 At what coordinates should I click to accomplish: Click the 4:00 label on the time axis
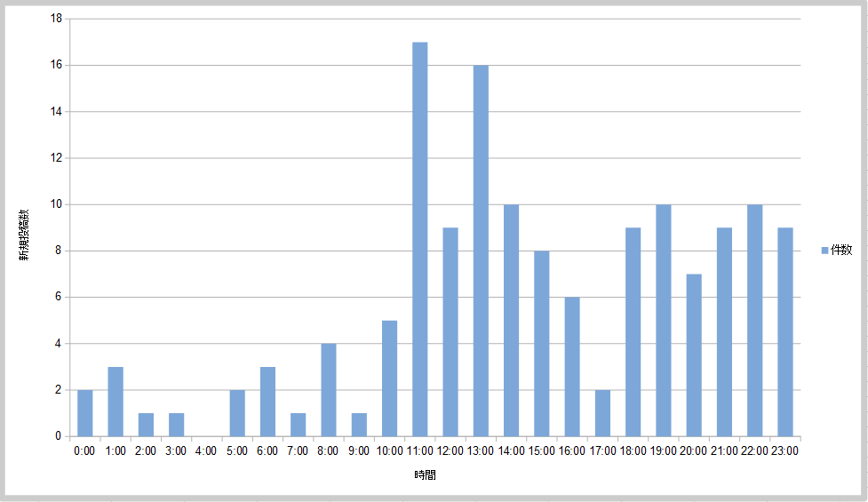click(206, 451)
